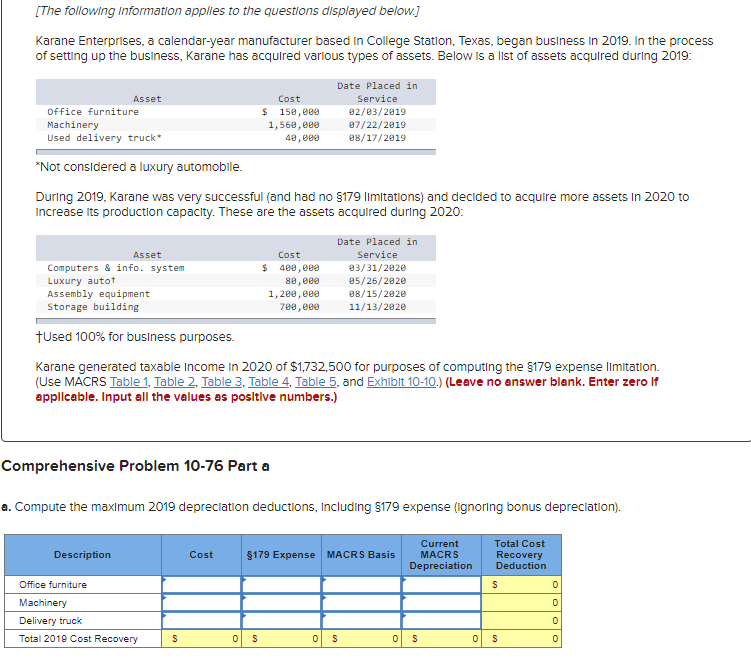The image size is (751, 658).
Task: Open the Table 5 link
Action: [x=315, y=382]
